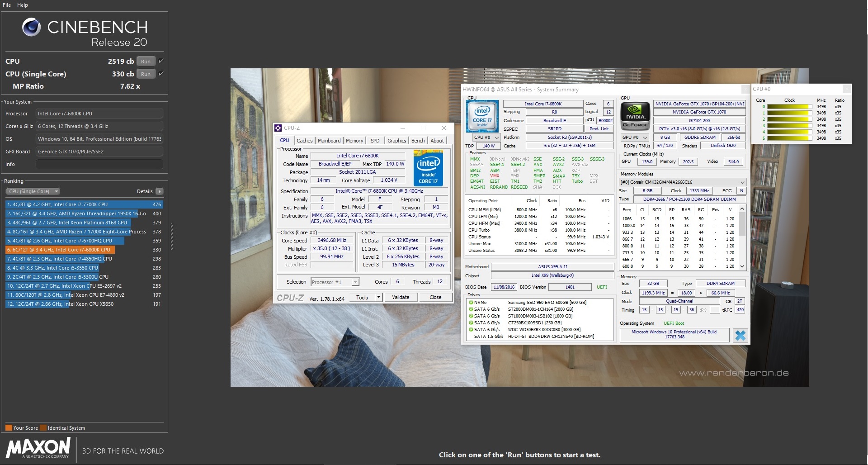Click the Core 5 clock bar
Image resolution: width=868 pixels, height=465 pixels.
point(789,138)
